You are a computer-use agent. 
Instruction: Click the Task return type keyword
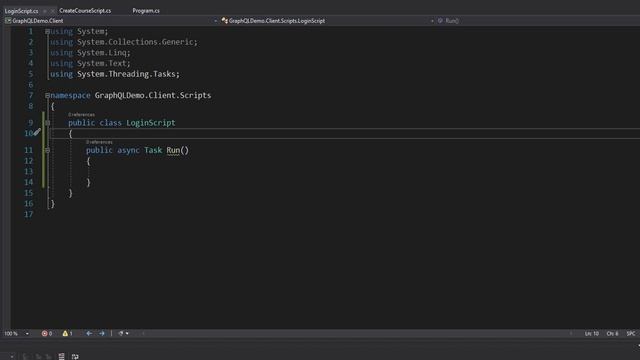153,150
